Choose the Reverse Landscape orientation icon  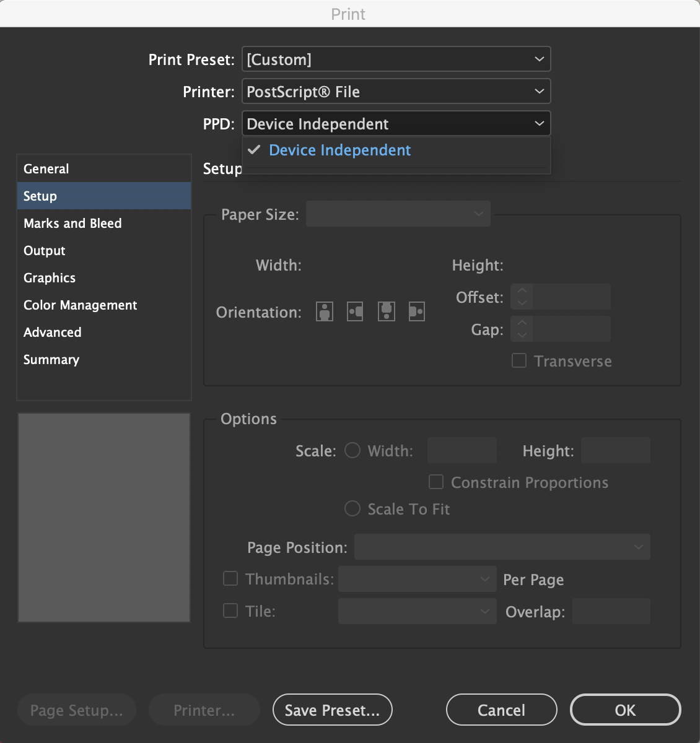click(x=416, y=311)
